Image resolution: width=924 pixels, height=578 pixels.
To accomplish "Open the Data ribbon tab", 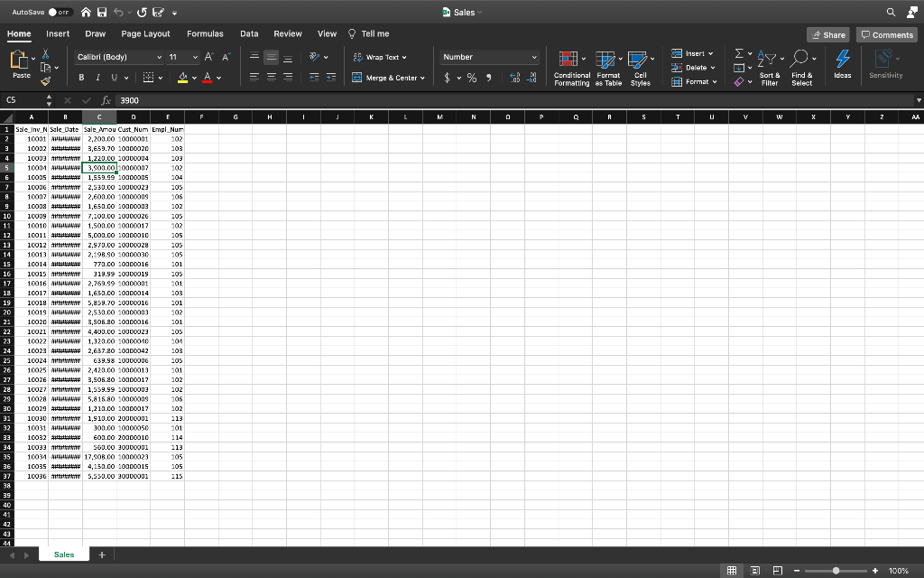I will coord(249,33).
